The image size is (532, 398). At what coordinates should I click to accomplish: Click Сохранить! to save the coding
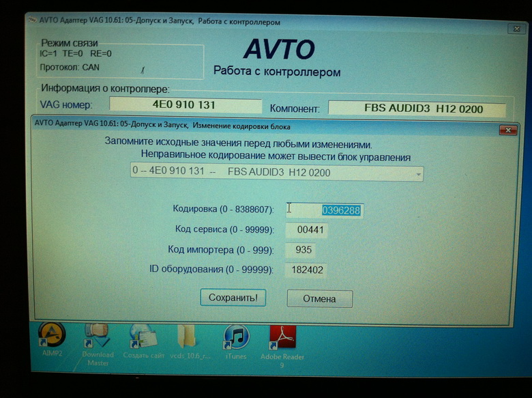click(233, 298)
